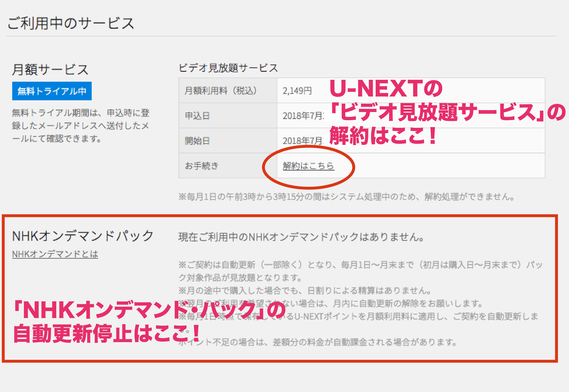Click the 開始日 value 2018年7月

tap(303, 141)
